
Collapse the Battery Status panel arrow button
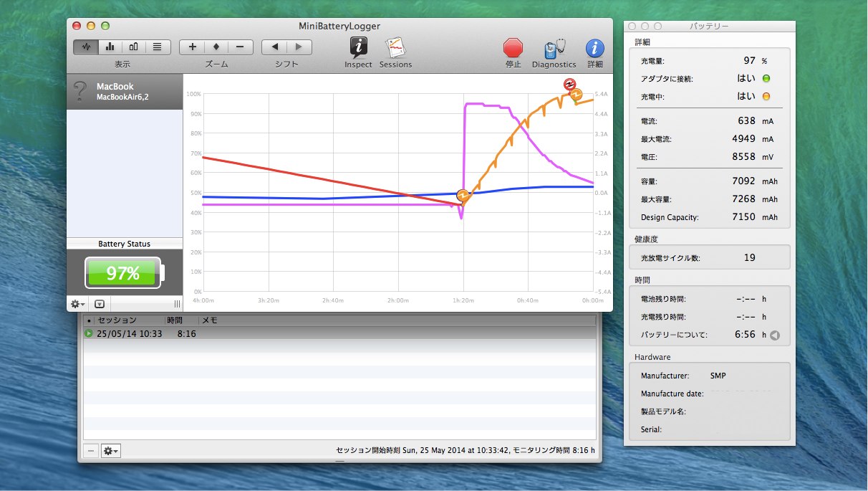(100, 304)
